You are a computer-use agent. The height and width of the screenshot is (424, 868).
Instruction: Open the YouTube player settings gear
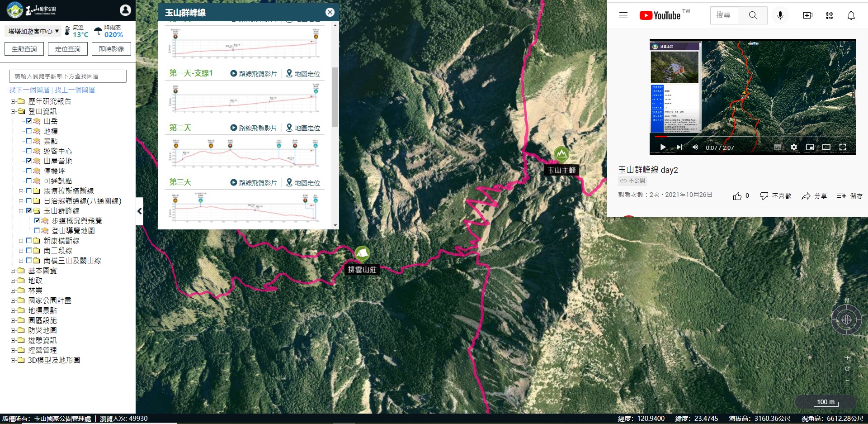793,147
